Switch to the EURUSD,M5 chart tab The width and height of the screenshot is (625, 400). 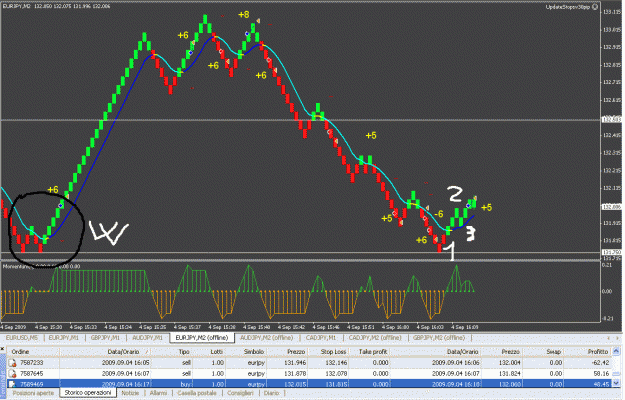tap(22, 337)
